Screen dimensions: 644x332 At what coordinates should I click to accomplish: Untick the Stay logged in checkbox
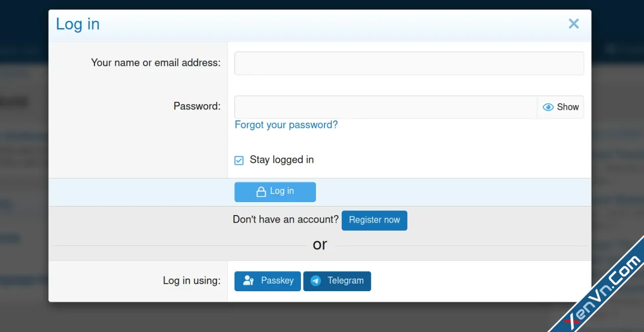[x=239, y=160]
